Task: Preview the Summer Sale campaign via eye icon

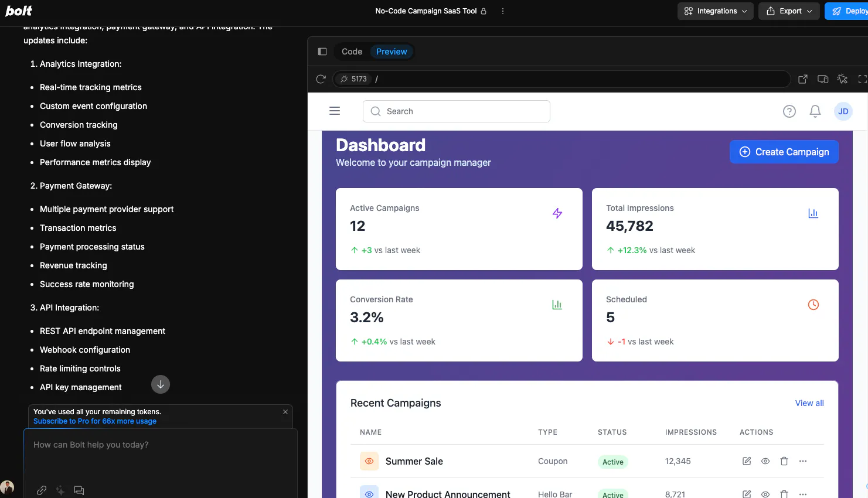Action: 765,461
